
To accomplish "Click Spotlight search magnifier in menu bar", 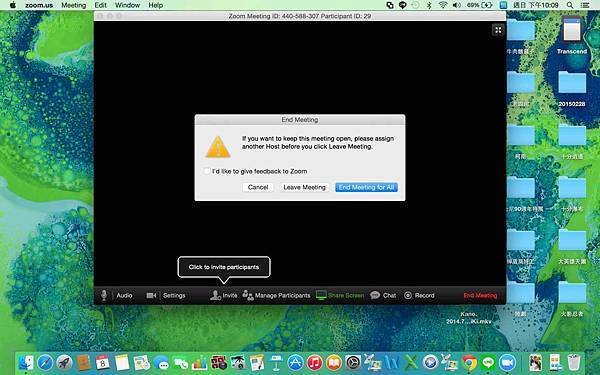I will [570, 5].
